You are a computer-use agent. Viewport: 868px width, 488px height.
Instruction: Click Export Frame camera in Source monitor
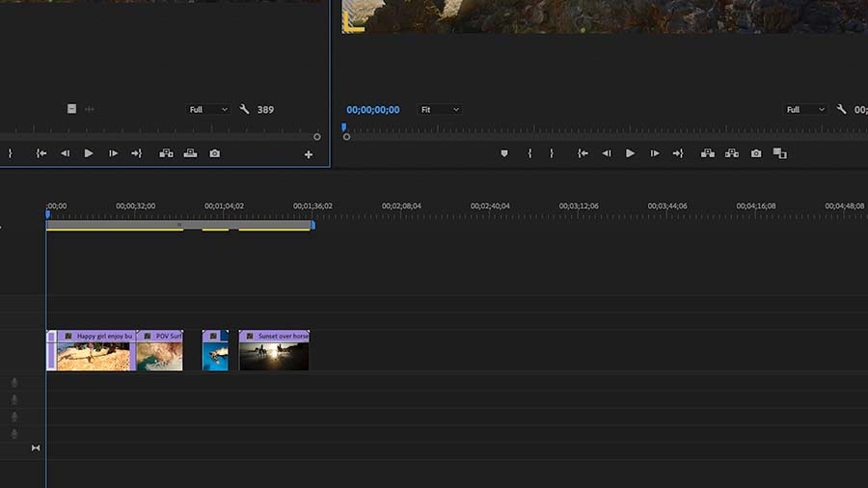pos(215,153)
